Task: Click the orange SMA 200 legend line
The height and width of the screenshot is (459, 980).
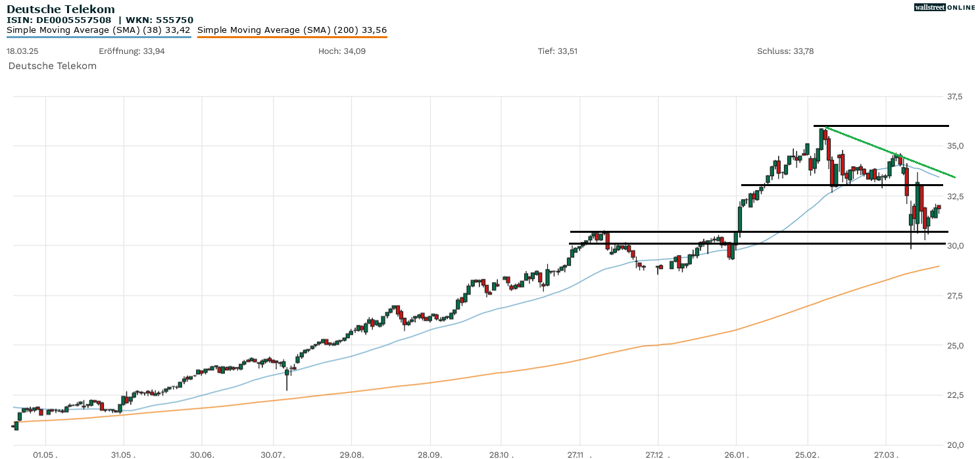Action: pos(292,37)
